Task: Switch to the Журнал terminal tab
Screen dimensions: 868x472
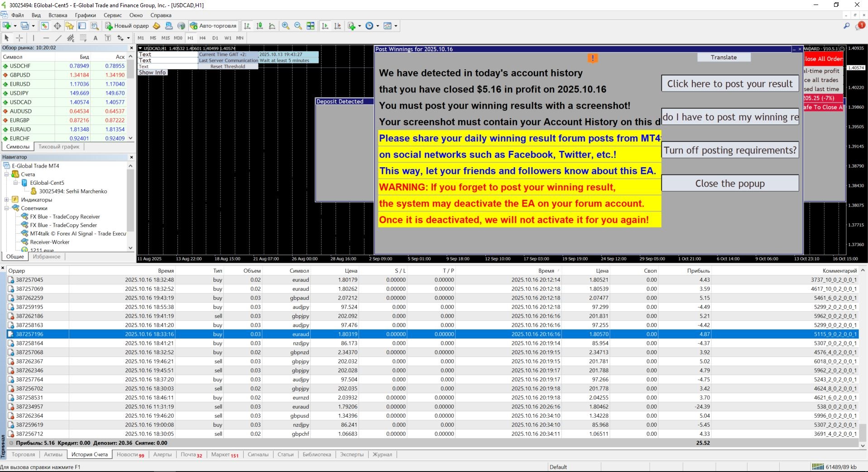Action: coord(382,454)
